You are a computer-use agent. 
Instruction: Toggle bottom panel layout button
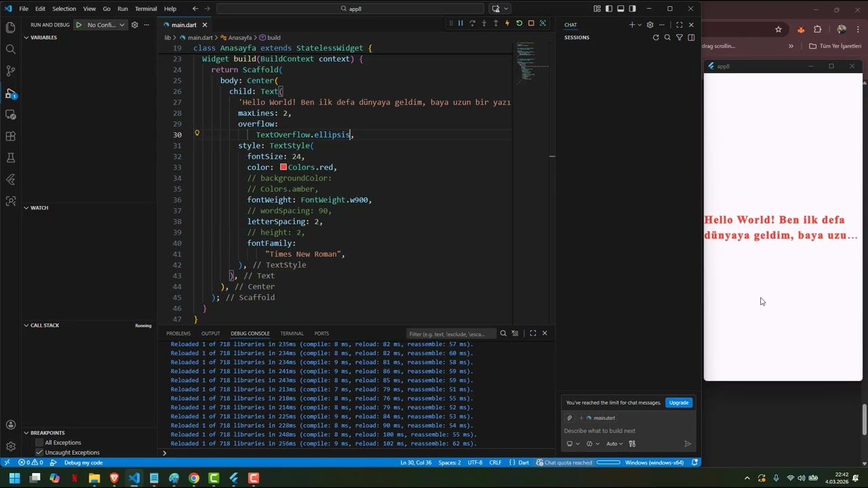(620, 9)
